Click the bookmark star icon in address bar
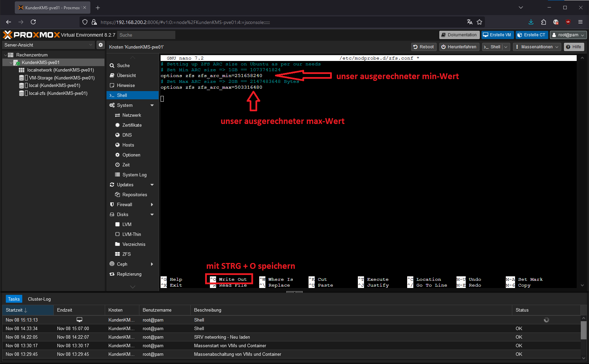Image resolution: width=589 pixels, height=364 pixels. click(x=479, y=22)
